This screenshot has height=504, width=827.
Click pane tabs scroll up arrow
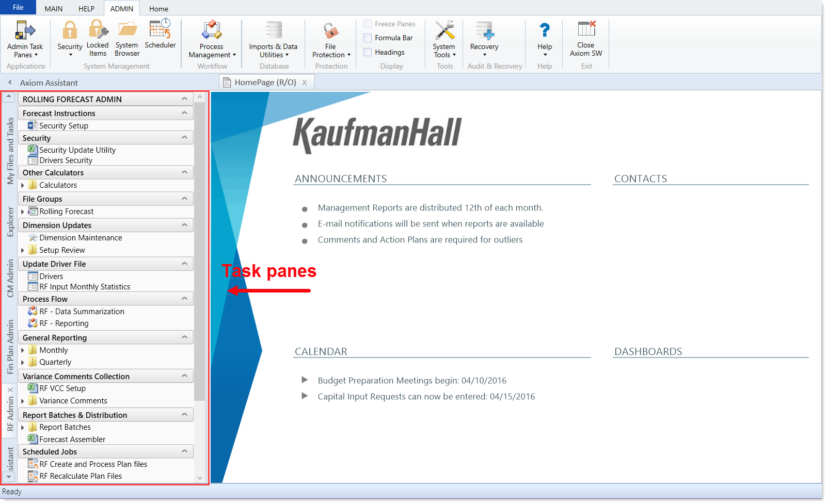pos(9,96)
